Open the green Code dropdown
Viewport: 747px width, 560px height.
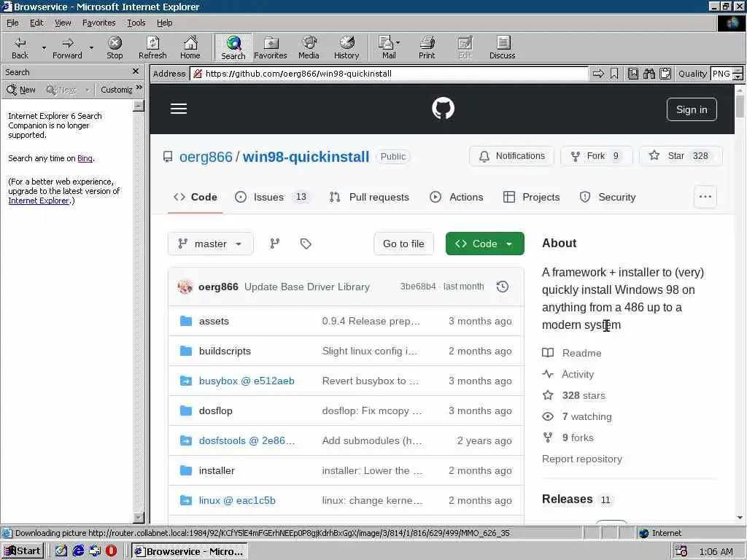pyautogui.click(x=485, y=244)
